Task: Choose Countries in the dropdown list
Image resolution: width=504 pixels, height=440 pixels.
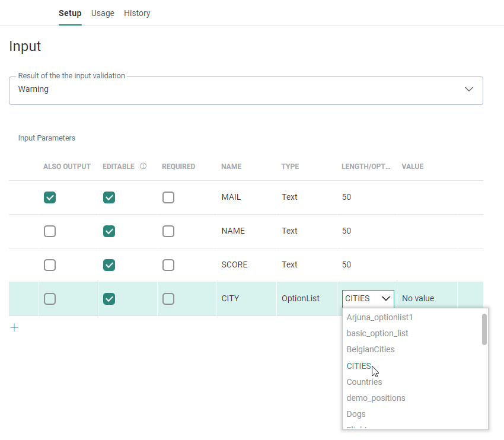Action: coord(364,382)
